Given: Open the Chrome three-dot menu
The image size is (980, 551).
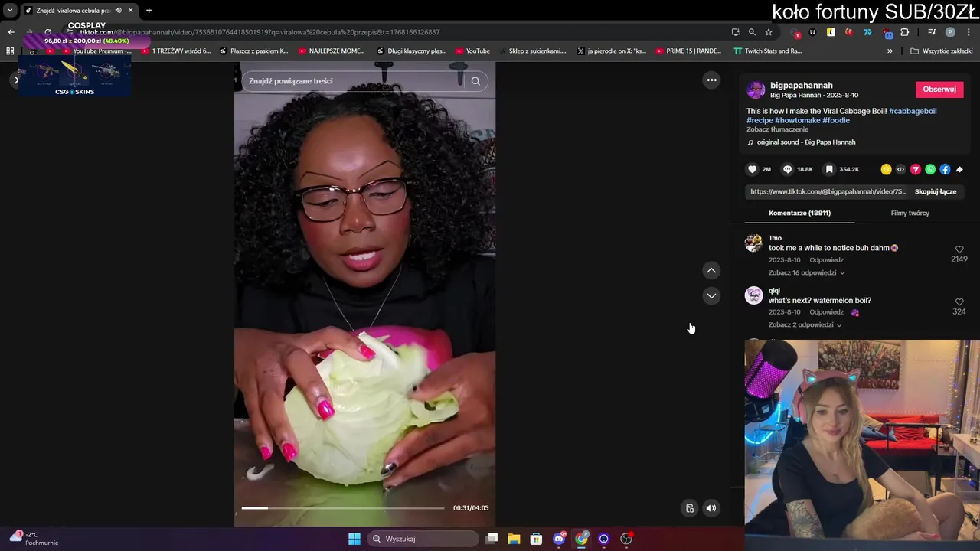Looking at the screenshot, I should 969,32.
